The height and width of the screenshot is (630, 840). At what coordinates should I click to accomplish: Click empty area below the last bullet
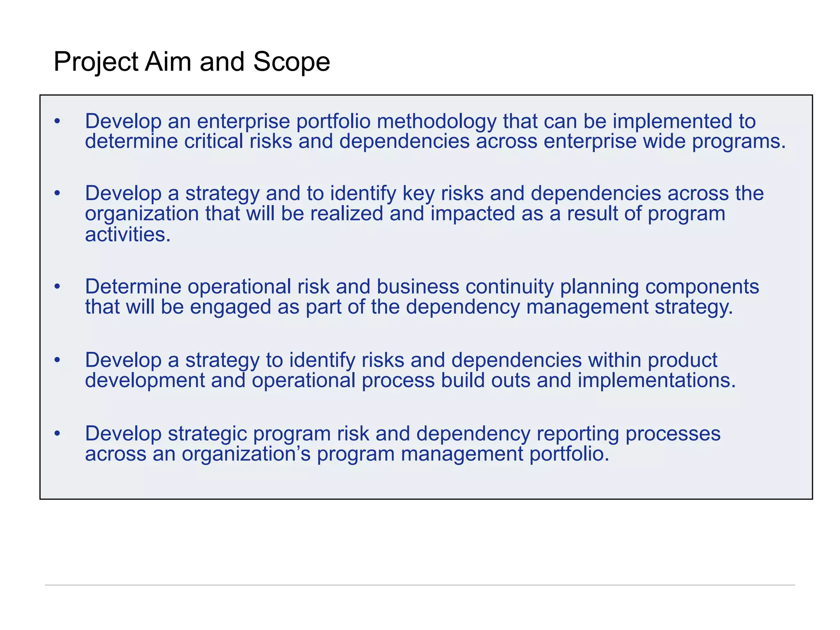coord(426,482)
